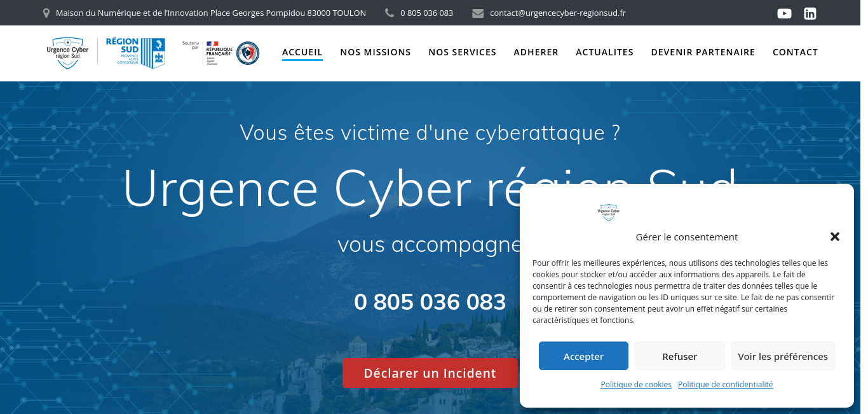Go to the ADHERER menu item
The image size is (868, 414).
pos(536,52)
